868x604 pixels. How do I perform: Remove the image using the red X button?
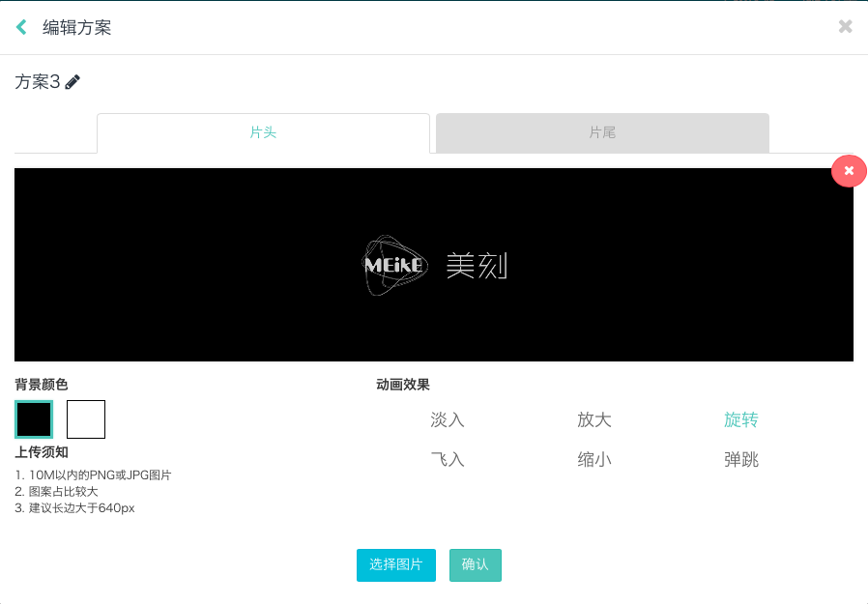[849, 171]
